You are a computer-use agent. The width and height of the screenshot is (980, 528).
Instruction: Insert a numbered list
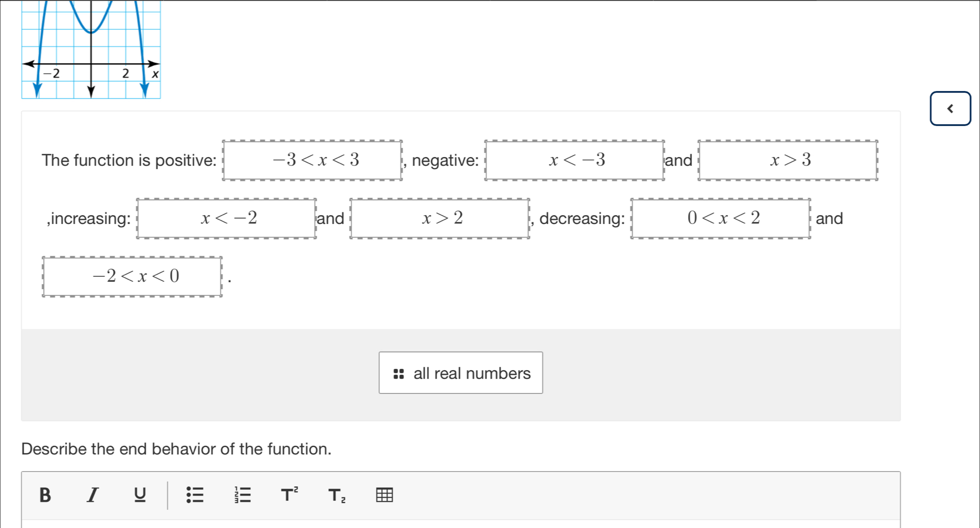tap(243, 495)
